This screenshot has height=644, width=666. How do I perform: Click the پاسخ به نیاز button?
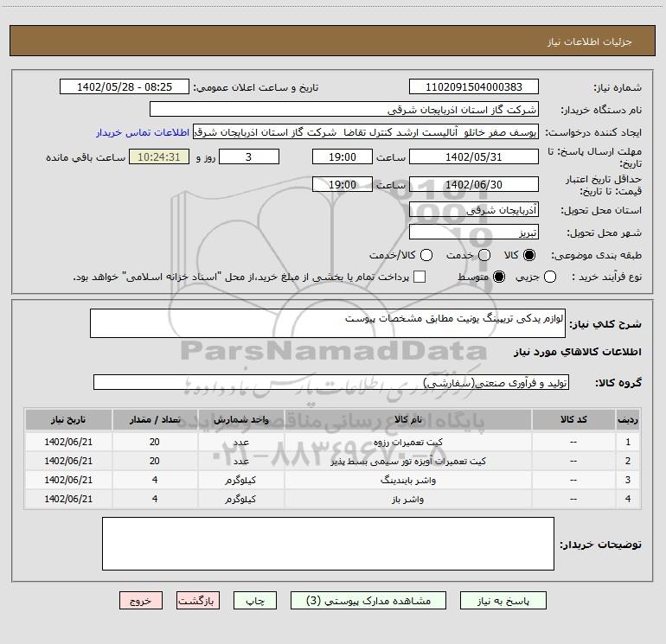(x=503, y=601)
